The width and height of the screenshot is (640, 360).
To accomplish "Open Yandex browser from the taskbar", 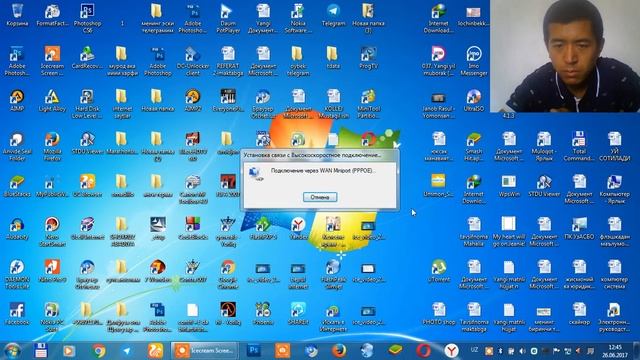I will coord(451,351).
